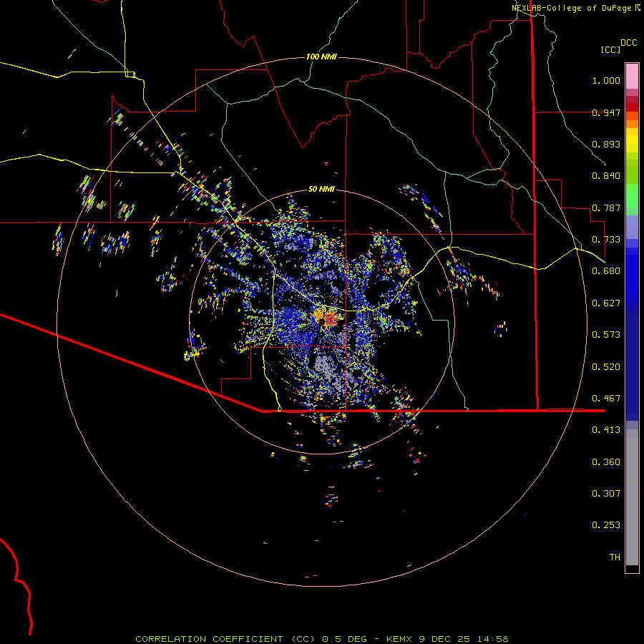The image size is (644, 644).
Task: Click the 0.627 color scale value
Action: point(606,303)
